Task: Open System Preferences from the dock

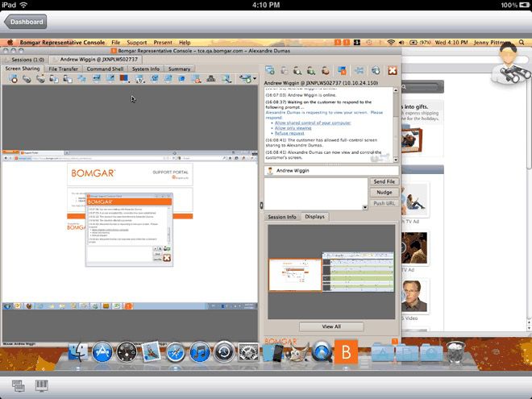Action: point(248,352)
